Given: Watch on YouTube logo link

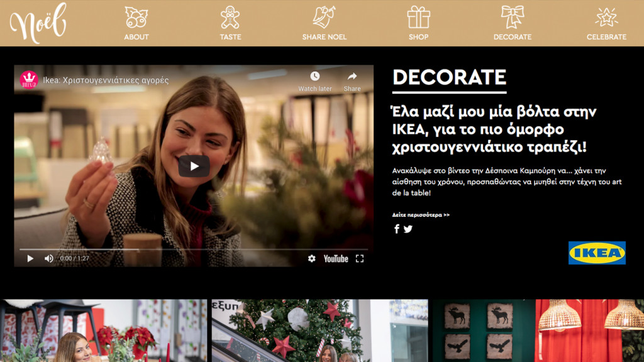Looking at the screenshot, I should coord(336,258).
